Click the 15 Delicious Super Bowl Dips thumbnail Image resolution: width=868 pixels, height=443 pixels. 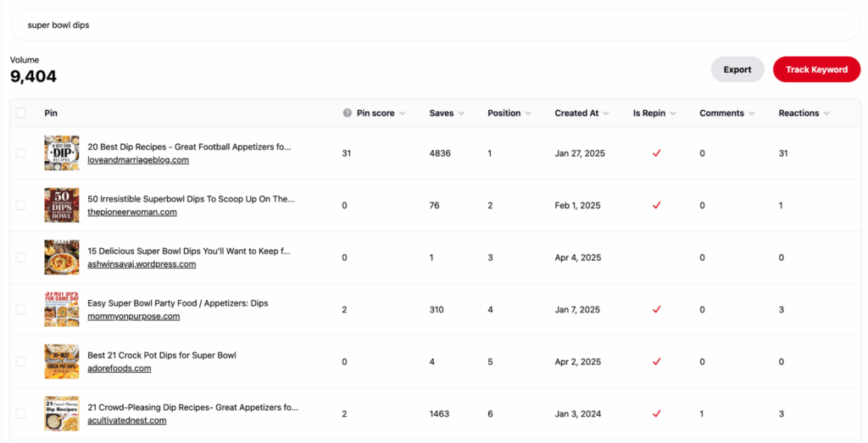[x=61, y=257]
